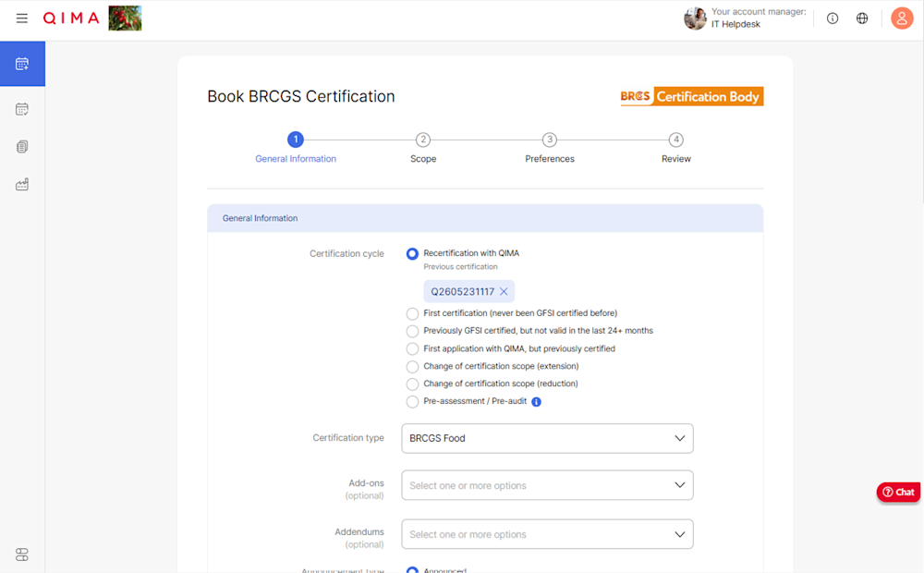
Task: Open the Chat help button
Action: click(x=899, y=493)
